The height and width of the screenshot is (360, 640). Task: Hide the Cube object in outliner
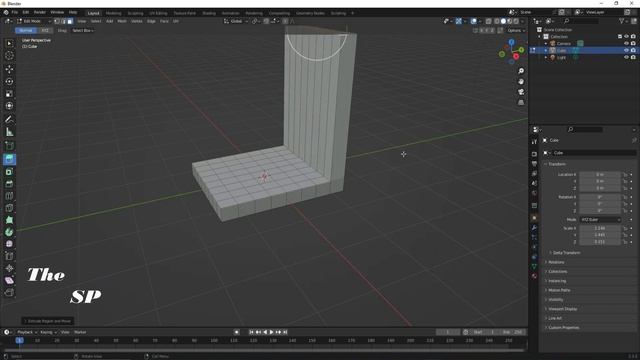(626, 50)
